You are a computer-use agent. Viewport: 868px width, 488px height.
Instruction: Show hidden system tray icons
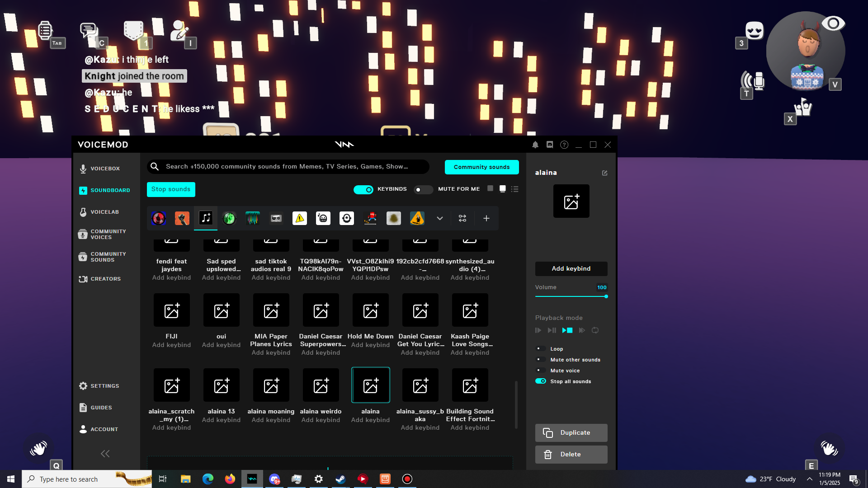click(x=810, y=479)
